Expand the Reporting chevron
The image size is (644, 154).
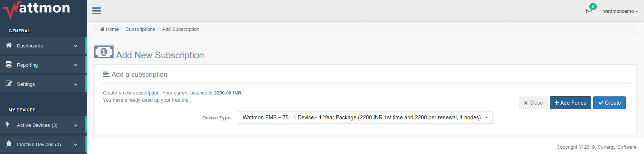[76, 65]
